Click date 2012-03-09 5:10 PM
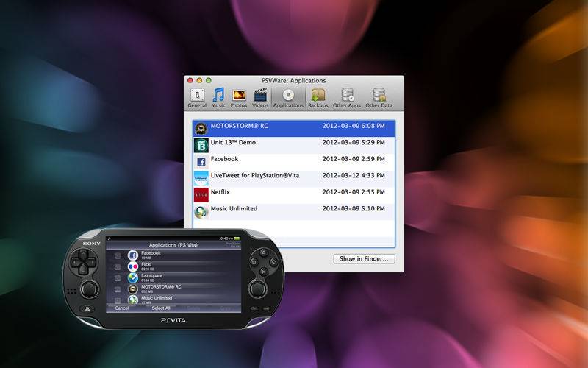Viewport: 588px width, 368px height. tap(354, 208)
